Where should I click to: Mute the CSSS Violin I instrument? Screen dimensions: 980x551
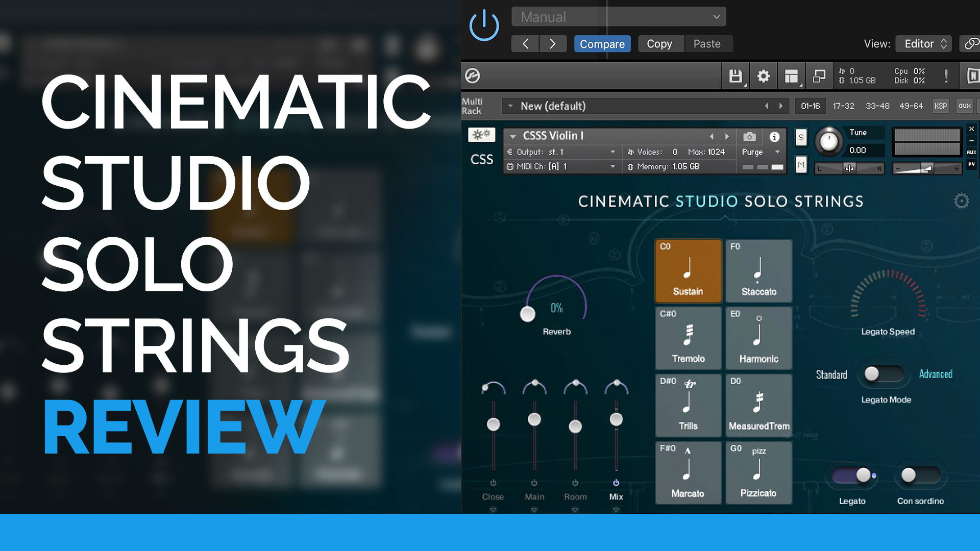tap(801, 164)
